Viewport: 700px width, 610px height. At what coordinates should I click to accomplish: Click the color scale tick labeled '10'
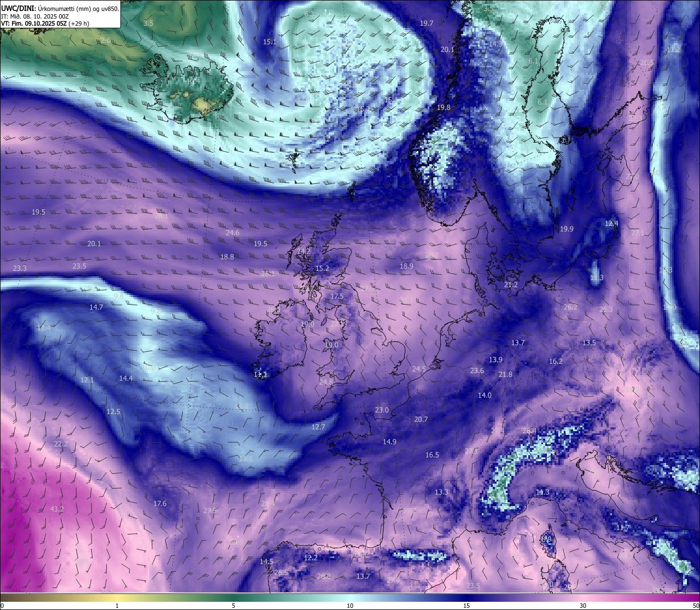(350, 606)
